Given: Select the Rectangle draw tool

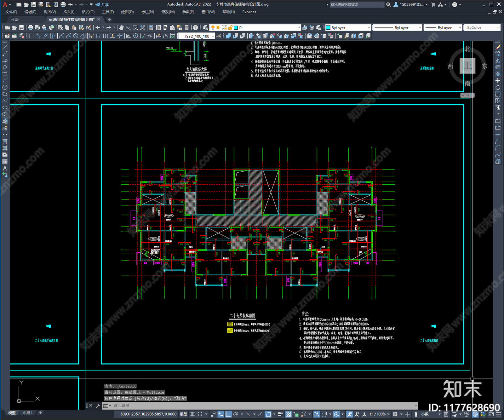Looking at the screenshot, I should pos(5,74).
